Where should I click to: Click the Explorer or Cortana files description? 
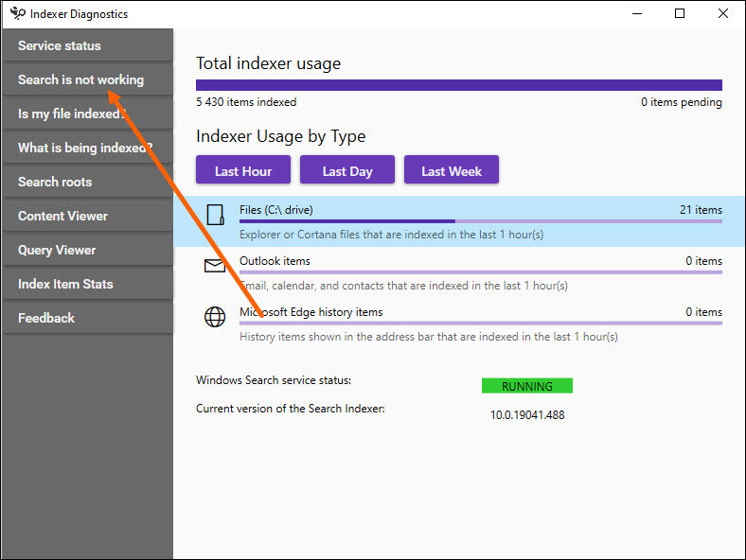click(x=392, y=235)
